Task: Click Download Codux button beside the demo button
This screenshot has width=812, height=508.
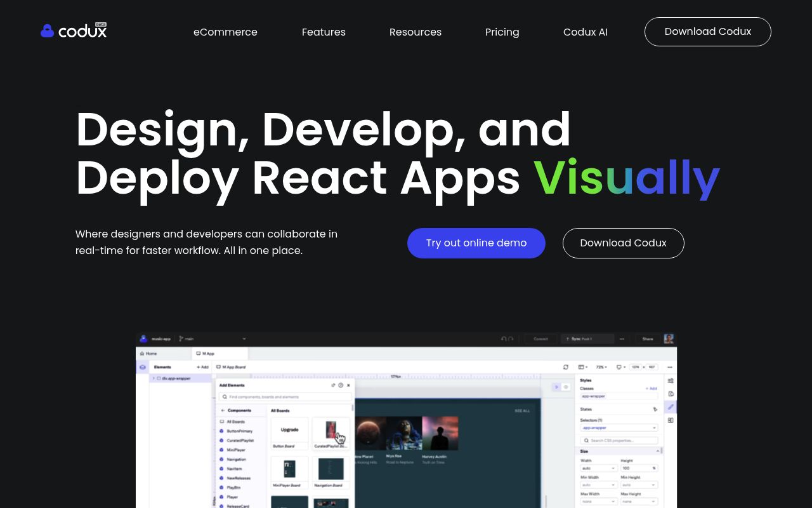Action: click(624, 243)
